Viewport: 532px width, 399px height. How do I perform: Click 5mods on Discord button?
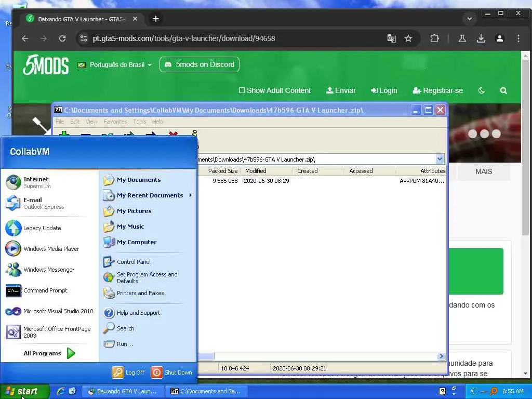click(199, 64)
